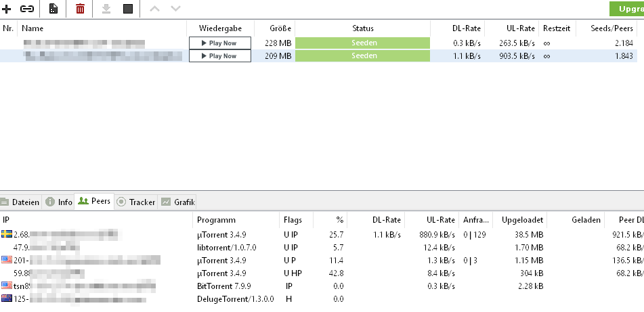The width and height of the screenshot is (644, 312).
Task: Show the Grafik tab
Action: pyautogui.click(x=178, y=202)
